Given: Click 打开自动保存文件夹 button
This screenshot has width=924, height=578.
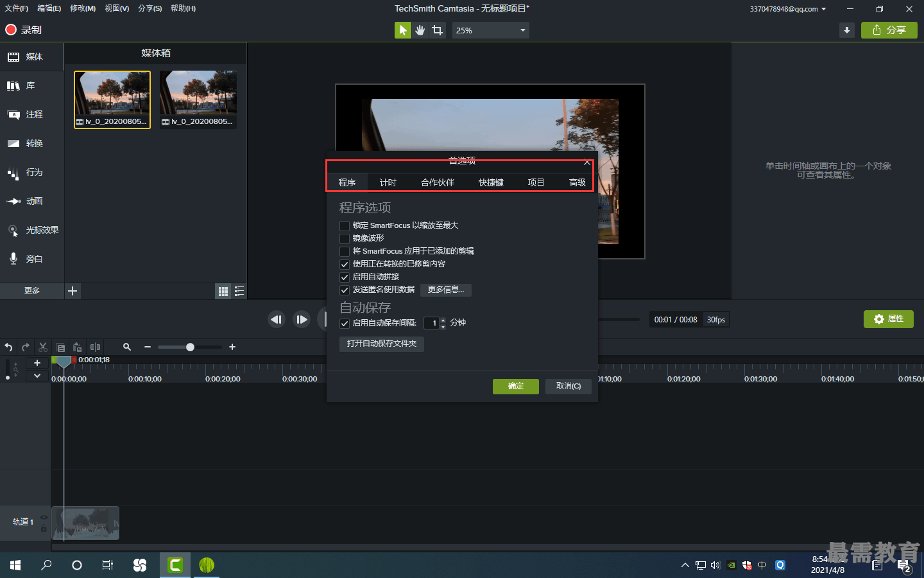Looking at the screenshot, I should point(382,344).
